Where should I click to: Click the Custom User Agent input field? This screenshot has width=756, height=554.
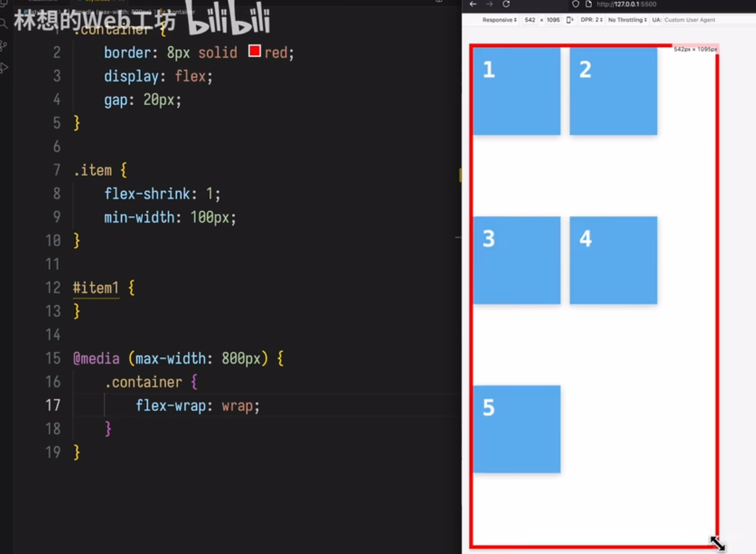[x=689, y=20]
